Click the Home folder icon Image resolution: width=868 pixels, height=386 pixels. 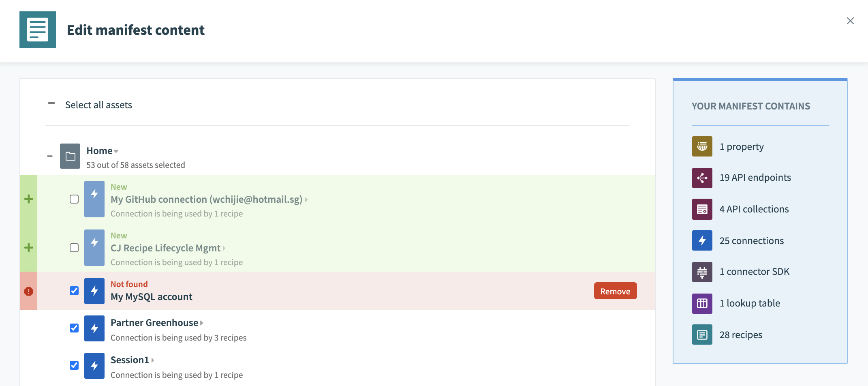point(70,156)
